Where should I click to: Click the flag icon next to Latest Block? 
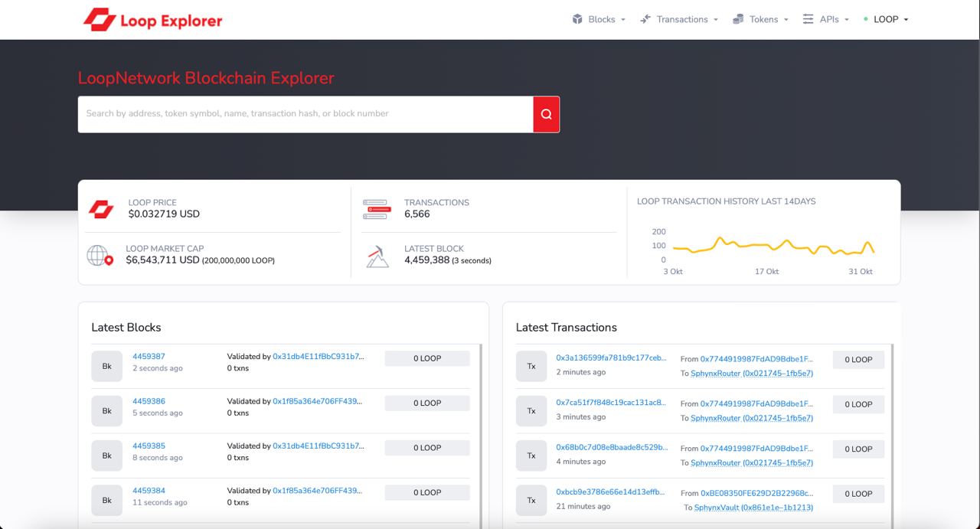(x=377, y=255)
